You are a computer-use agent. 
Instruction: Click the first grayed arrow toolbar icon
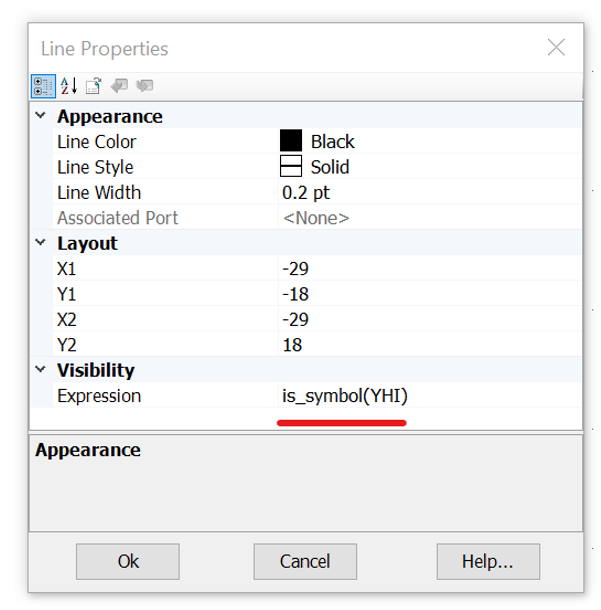tap(120, 86)
